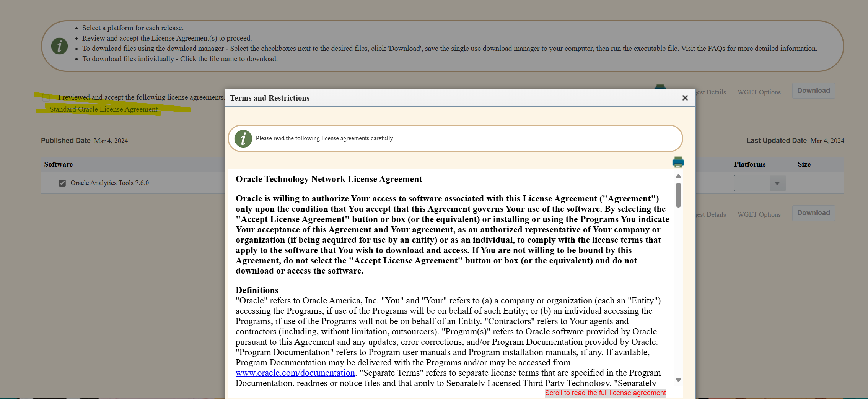Click 'Please read the following license agreements carefully' text
Viewport: 868px width, 399px height.
point(325,138)
